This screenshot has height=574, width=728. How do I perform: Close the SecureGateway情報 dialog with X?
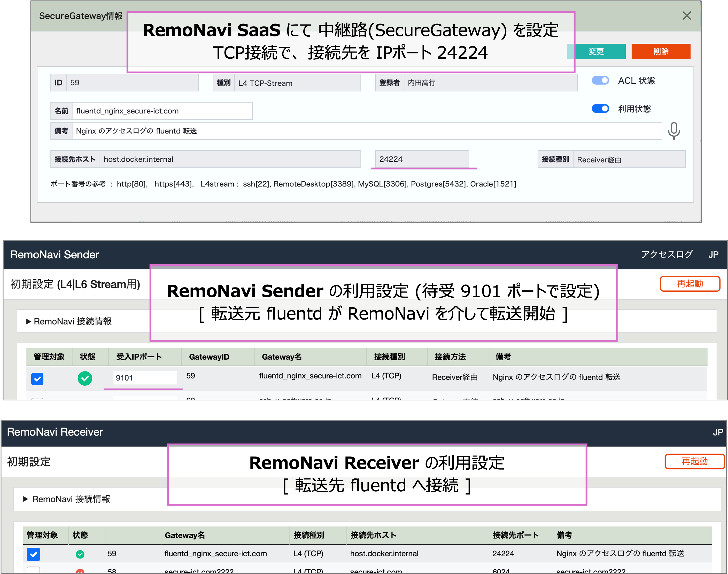tap(687, 15)
